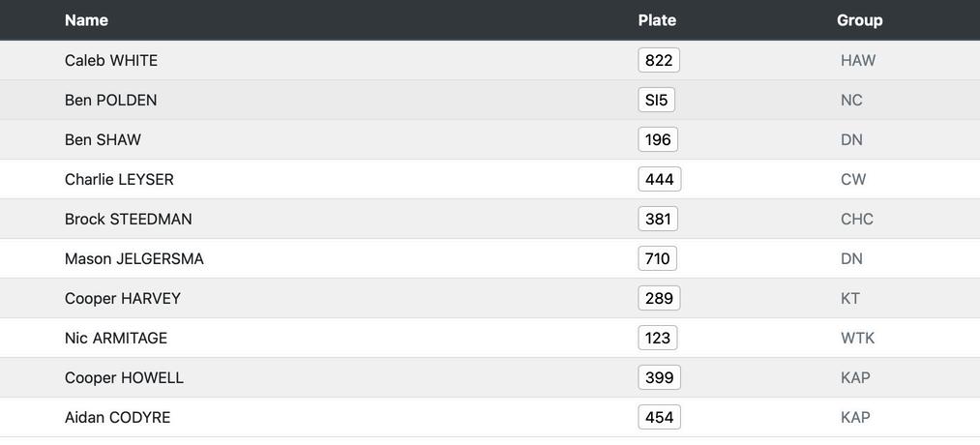Screen dimensions: 980x445
Task: Select the 399 plate badge
Action: tap(659, 377)
